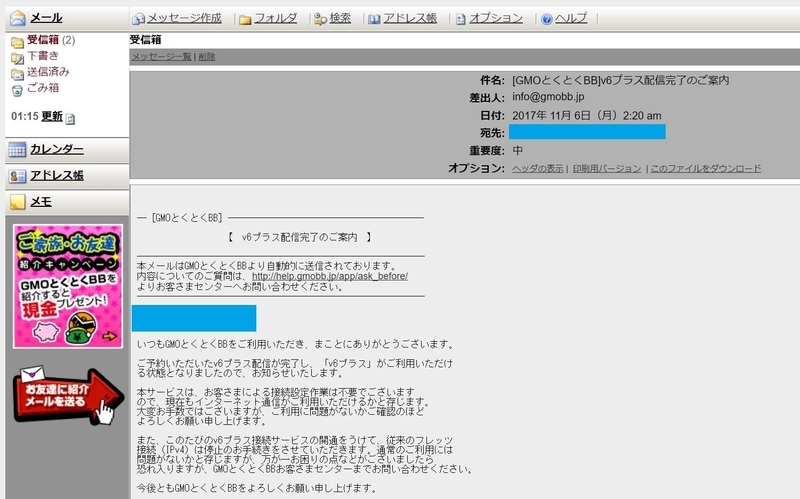Click the drafts folder icon
This screenshot has height=499, width=800.
tap(17, 58)
